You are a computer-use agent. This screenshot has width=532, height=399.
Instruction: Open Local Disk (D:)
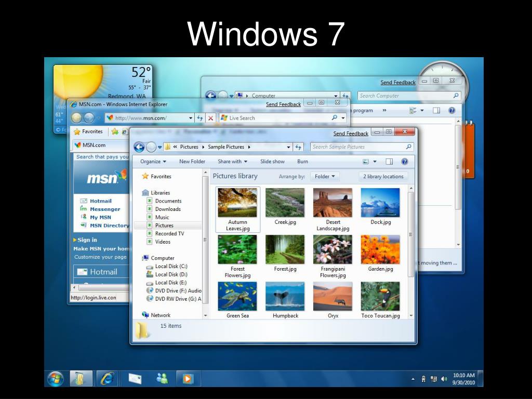[171, 274]
